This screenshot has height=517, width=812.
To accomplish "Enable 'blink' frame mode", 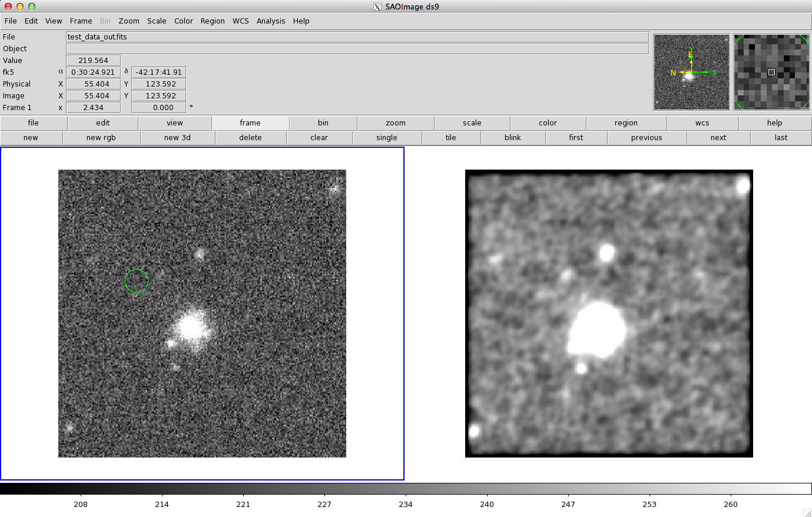I will coord(513,138).
